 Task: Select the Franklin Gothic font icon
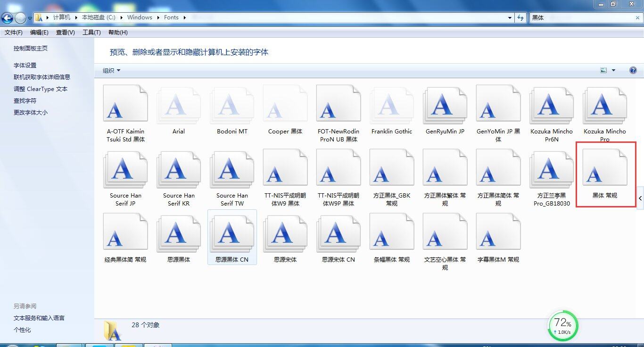[392, 104]
